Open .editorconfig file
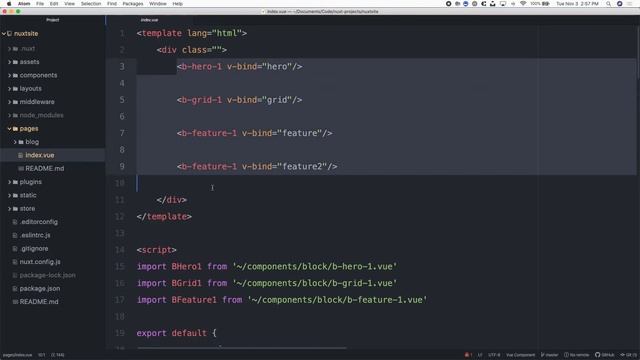This screenshot has height=360, width=640. coord(39,222)
